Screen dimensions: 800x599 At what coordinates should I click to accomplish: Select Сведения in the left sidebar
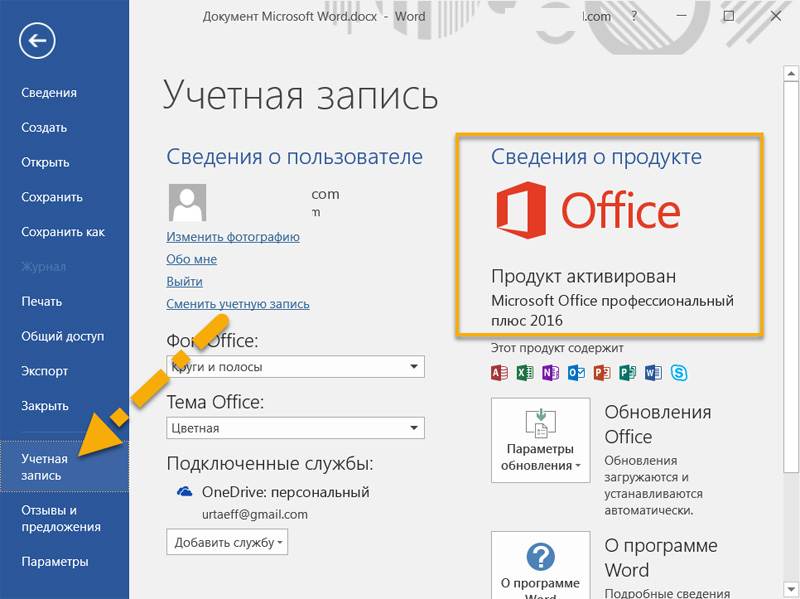[49, 93]
